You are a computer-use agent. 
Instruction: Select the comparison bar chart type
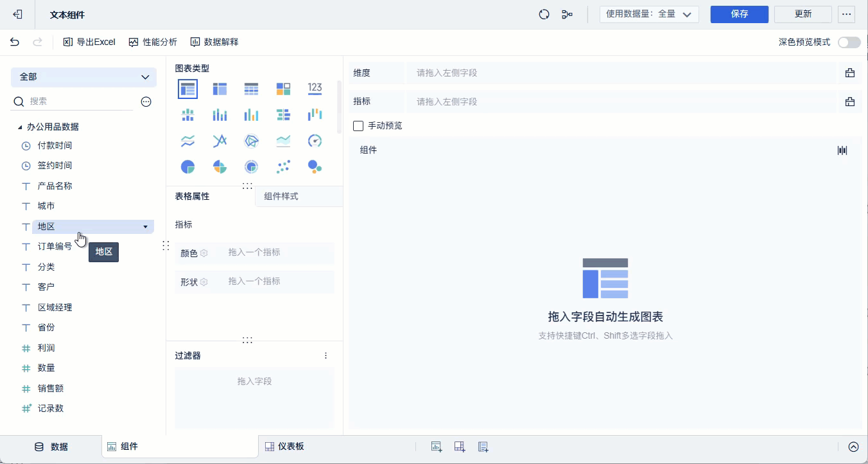283,115
